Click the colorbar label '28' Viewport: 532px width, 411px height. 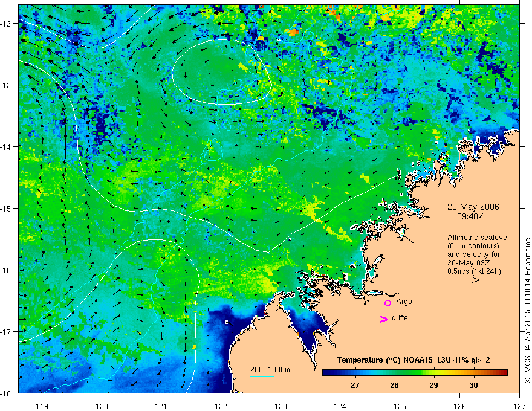pos(394,385)
